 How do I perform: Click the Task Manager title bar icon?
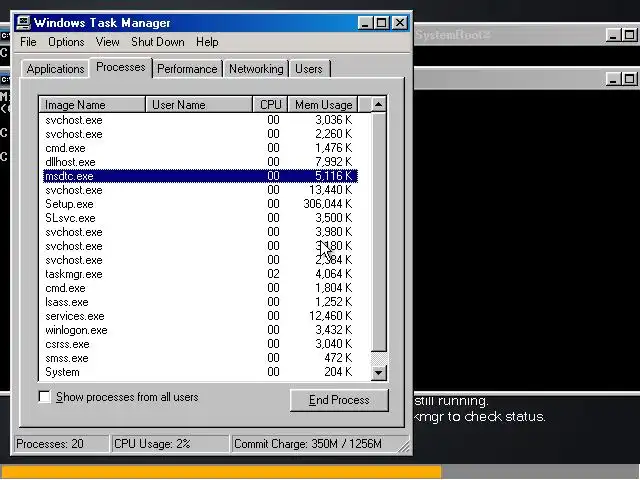tap(23, 23)
